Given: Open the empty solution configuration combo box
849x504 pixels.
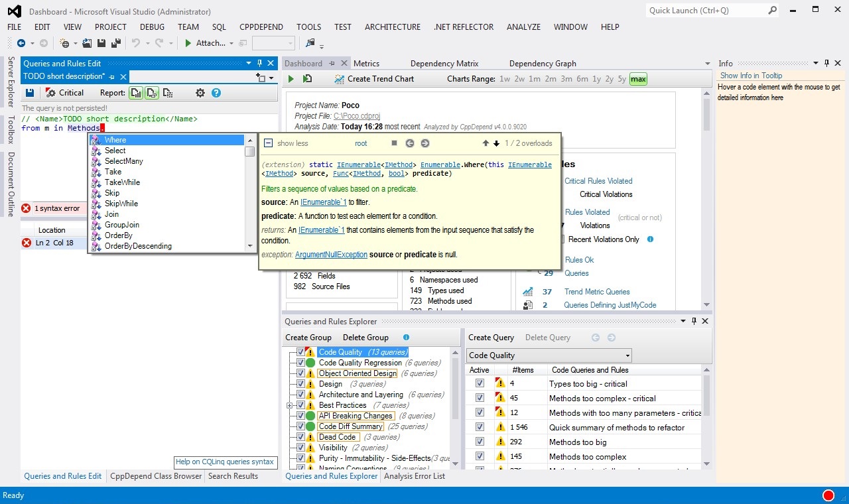Looking at the screenshot, I should click(273, 43).
